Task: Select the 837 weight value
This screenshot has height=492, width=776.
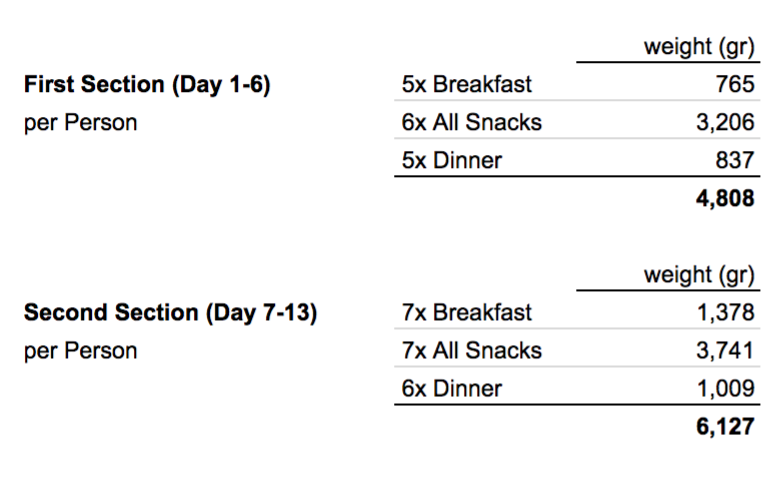Action: (732, 160)
